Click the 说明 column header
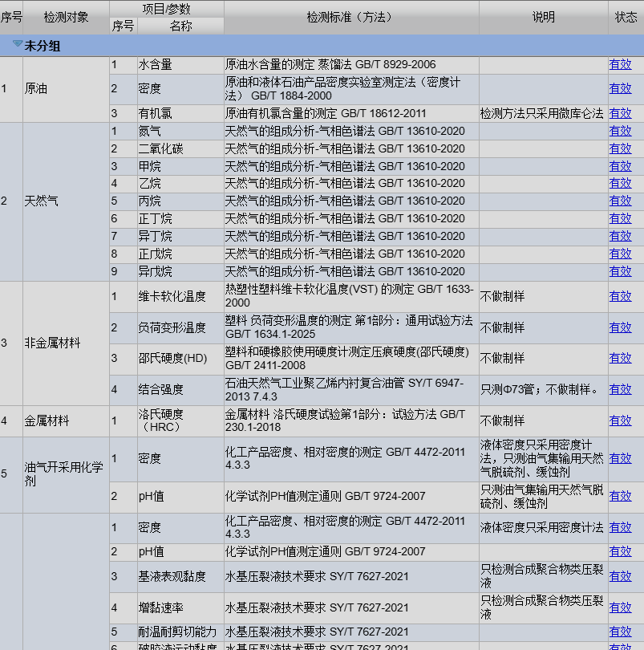The height and width of the screenshot is (650, 644). point(543,17)
